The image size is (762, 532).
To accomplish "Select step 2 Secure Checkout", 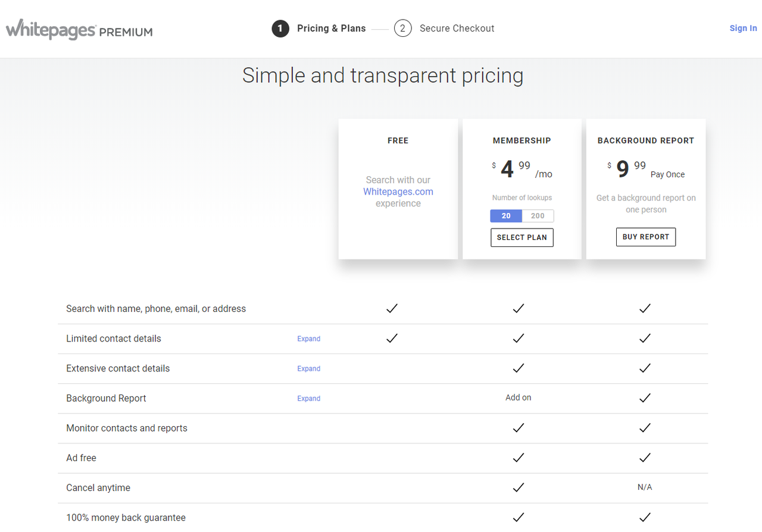I will coord(444,29).
